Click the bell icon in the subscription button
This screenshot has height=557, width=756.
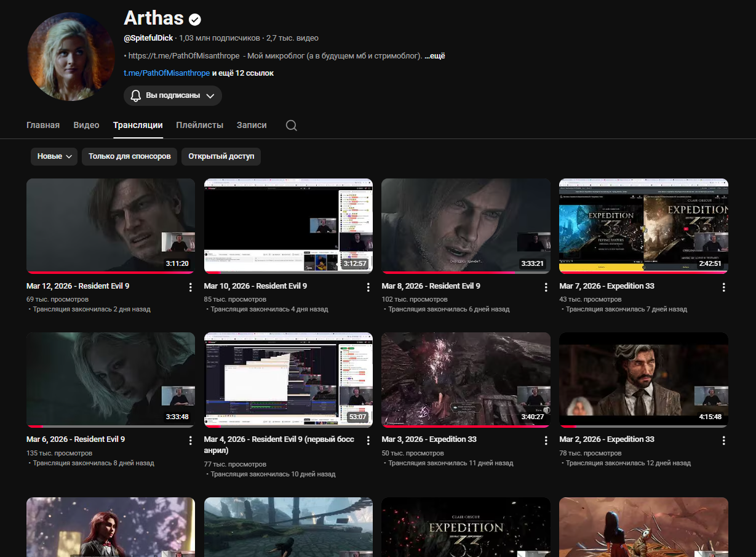click(x=136, y=95)
